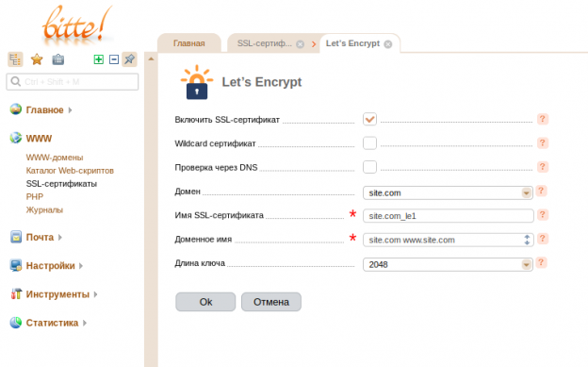Viewport: 588px width, 367px height.
Task: Enable Проверка через DNS checkbox
Action: [x=369, y=167]
